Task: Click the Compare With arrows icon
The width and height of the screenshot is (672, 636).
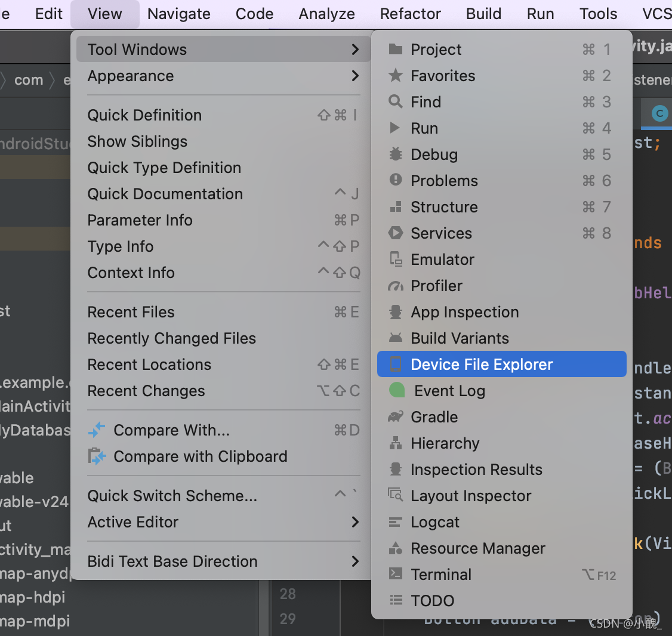Action: pyautogui.click(x=97, y=430)
